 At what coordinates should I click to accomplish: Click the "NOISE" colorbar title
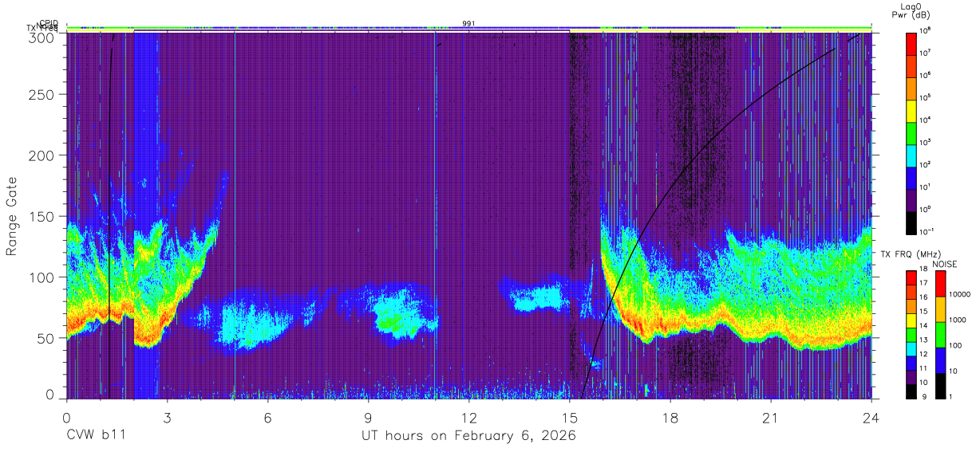(943, 264)
